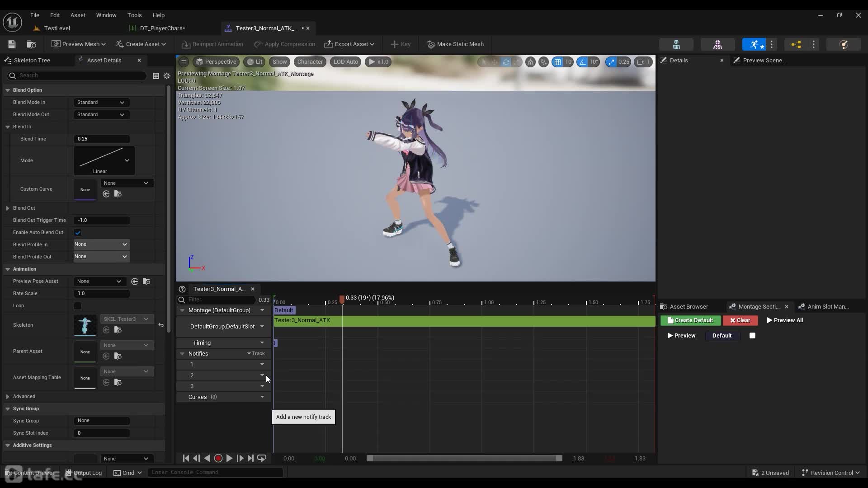The image size is (868, 488).
Task: Reset Skeleton property to default arrow
Action: 161,325
